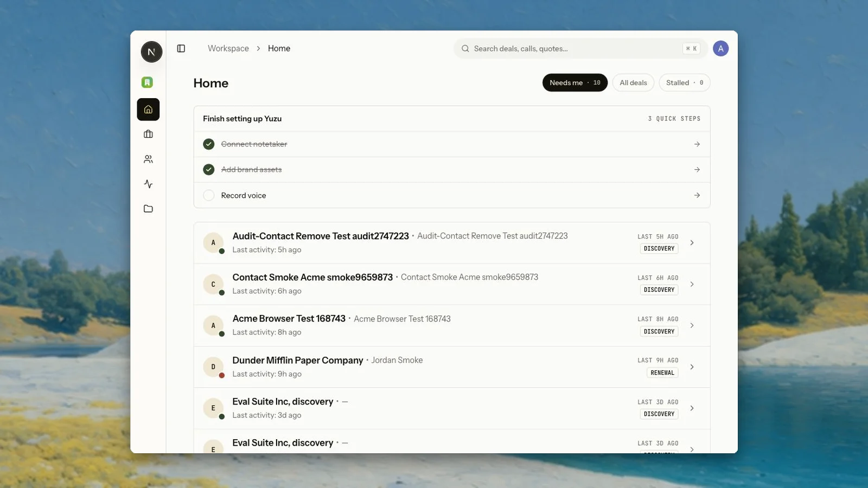The image size is (868, 488).
Task: Select the All deals filter tab
Action: pos(633,82)
